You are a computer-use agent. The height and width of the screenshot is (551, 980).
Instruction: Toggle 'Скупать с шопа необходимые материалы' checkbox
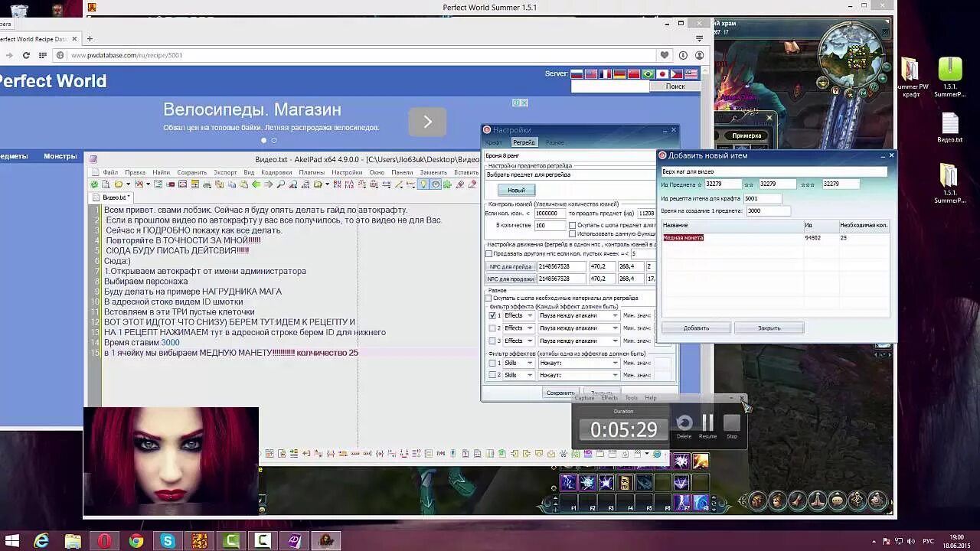(490, 298)
